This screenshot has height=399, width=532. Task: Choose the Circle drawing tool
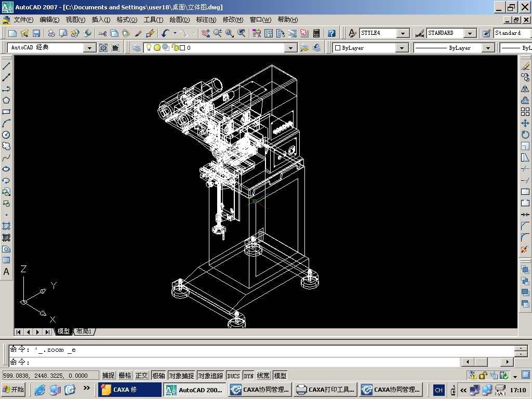pyautogui.click(x=6, y=135)
